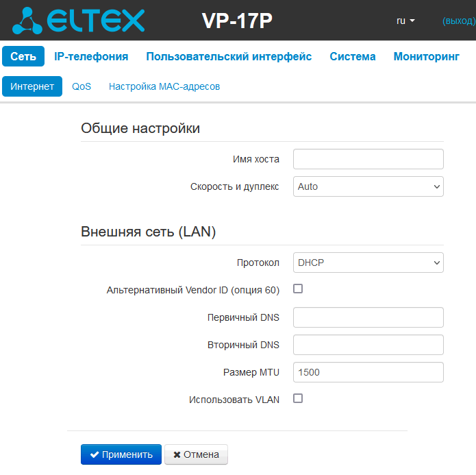Click the Первичный DNS input field
The image size is (476, 475).
pos(368,317)
